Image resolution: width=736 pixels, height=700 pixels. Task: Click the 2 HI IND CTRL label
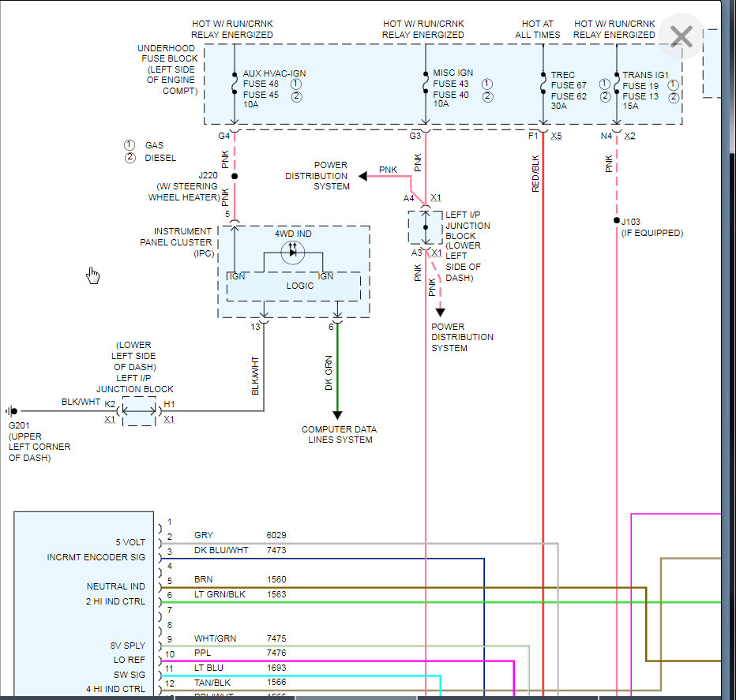(x=115, y=601)
